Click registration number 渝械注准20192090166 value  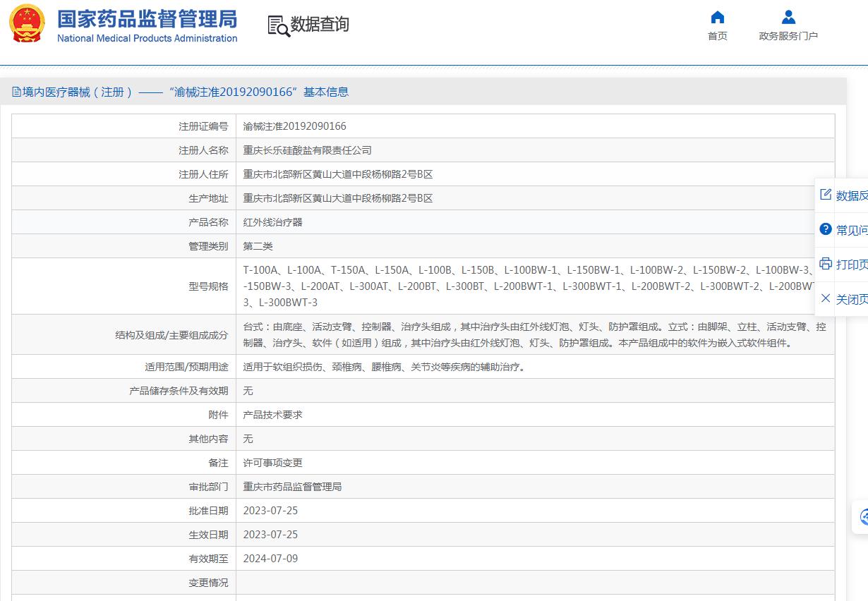tap(294, 126)
